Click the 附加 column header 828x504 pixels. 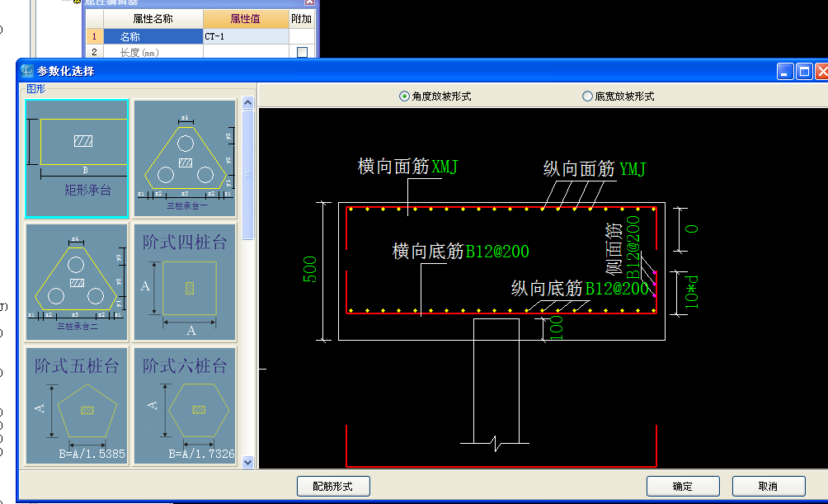(302, 19)
